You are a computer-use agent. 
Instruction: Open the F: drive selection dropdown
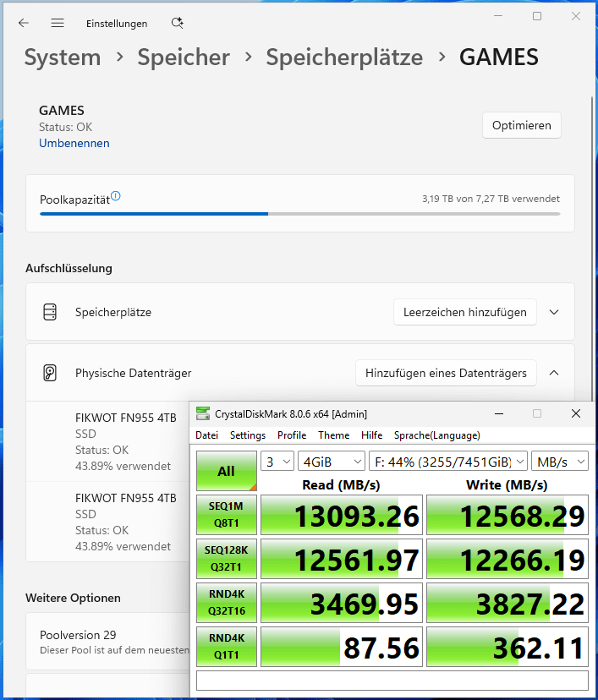point(448,461)
